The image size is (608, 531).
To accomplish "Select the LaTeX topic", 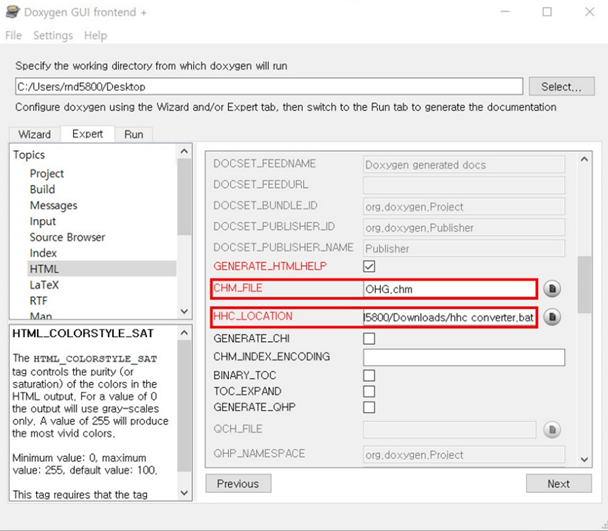I will (x=44, y=285).
